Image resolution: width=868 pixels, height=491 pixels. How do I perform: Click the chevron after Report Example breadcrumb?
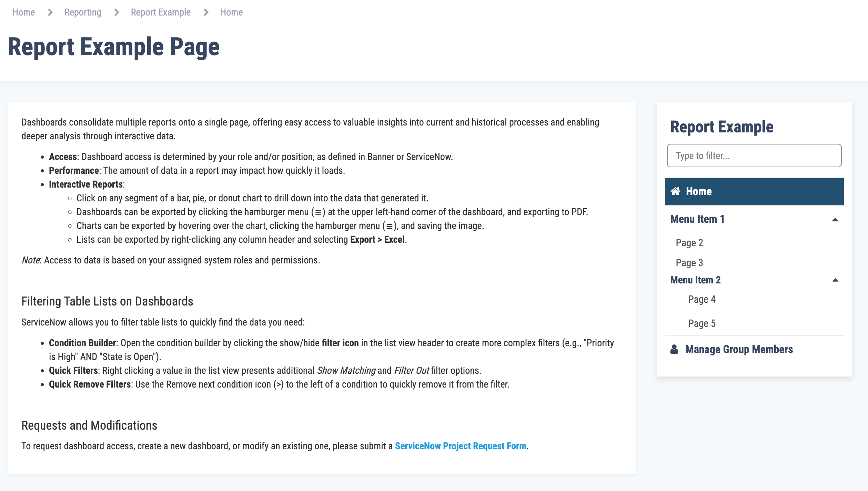[206, 12]
